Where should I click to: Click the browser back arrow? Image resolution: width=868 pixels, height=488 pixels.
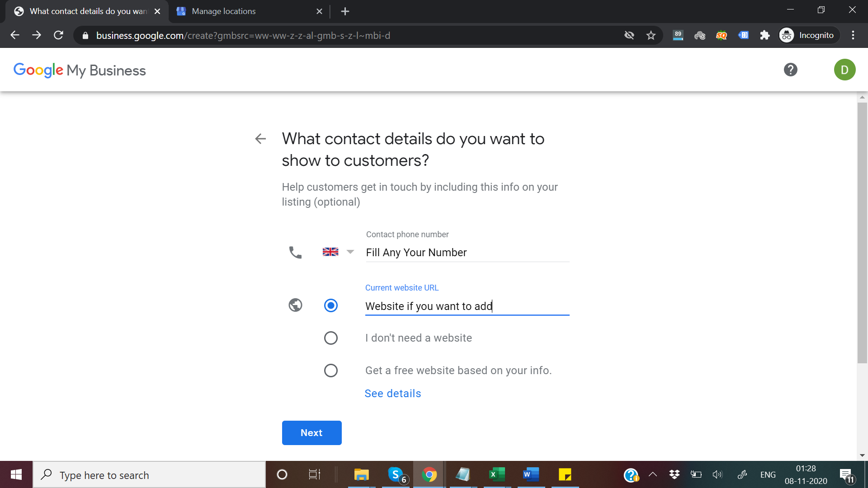coord(15,35)
